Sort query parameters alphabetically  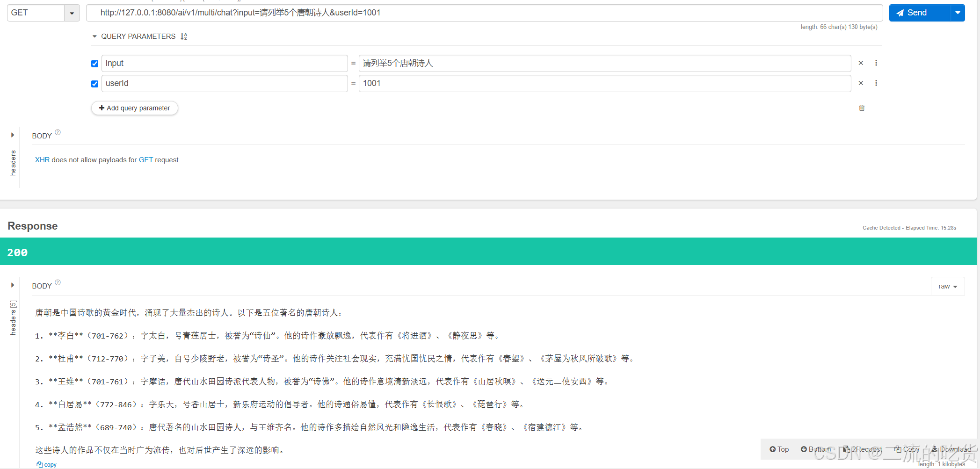(184, 36)
